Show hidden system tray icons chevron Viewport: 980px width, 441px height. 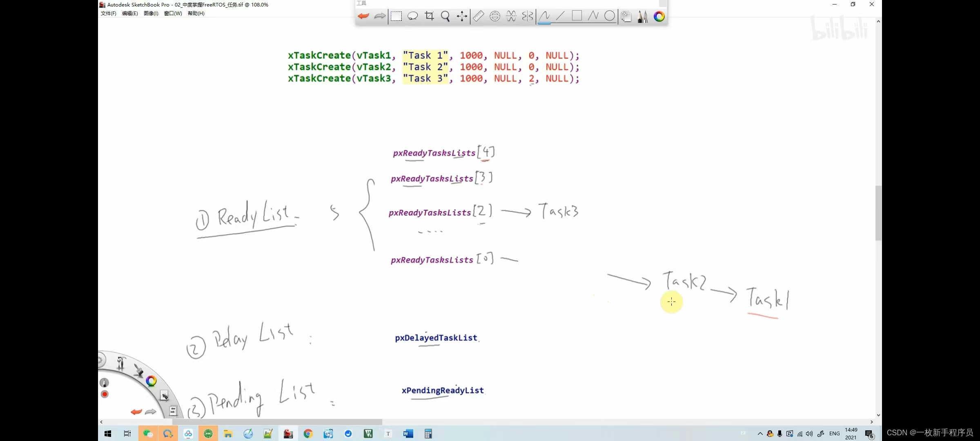(x=760, y=434)
